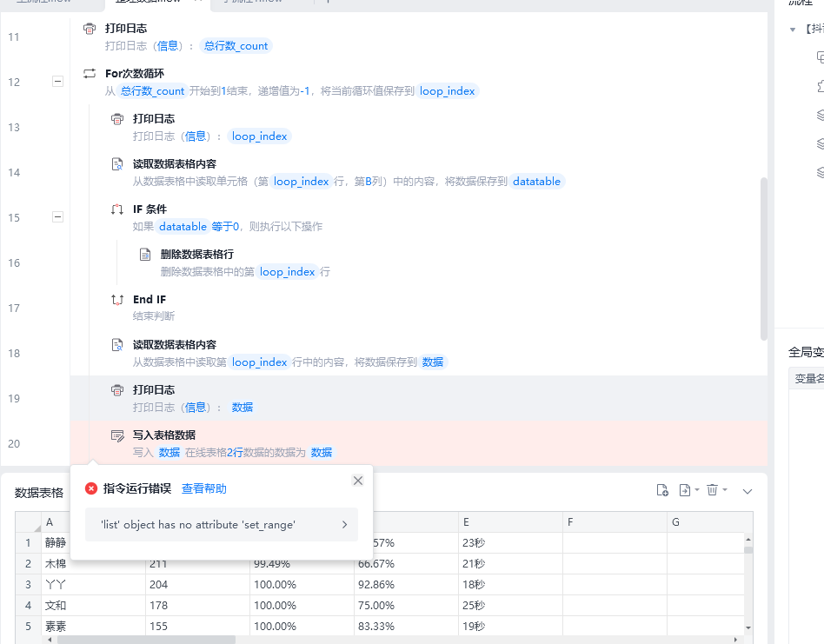This screenshot has width=824, height=644.
Task: Expand the 'list' object error message details
Action: pyautogui.click(x=344, y=525)
